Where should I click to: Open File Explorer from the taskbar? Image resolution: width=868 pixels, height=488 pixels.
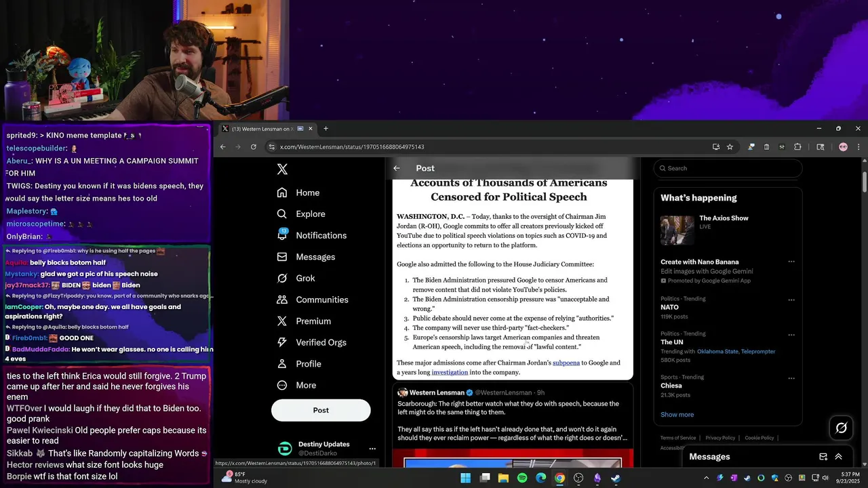coord(503,478)
